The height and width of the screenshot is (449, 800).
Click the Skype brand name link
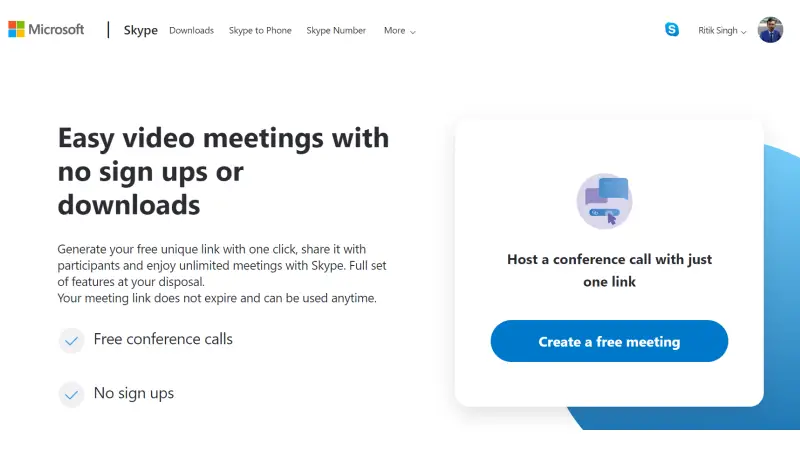coord(141,30)
